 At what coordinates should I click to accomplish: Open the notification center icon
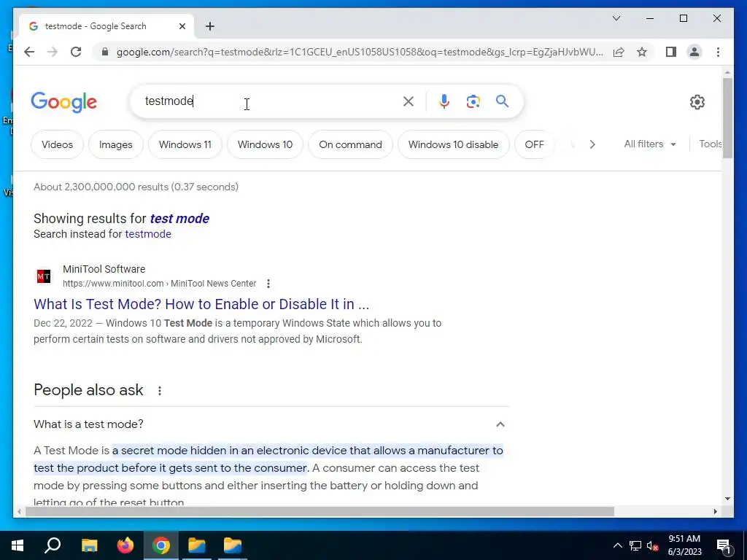tap(724, 545)
